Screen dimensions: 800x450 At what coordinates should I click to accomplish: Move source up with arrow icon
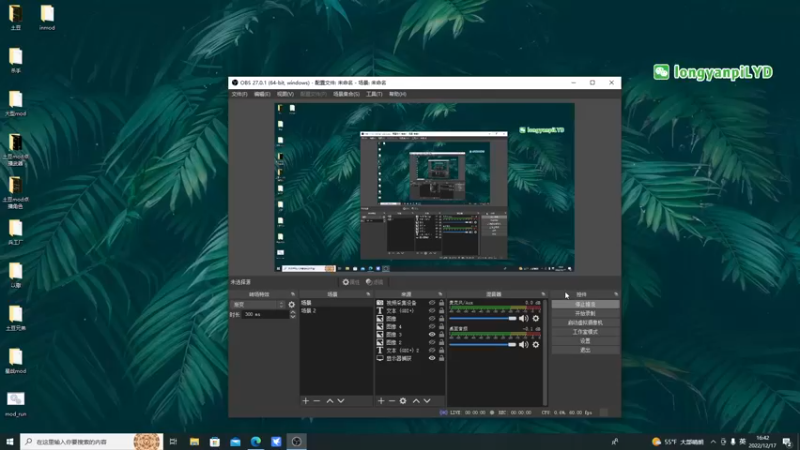point(416,401)
